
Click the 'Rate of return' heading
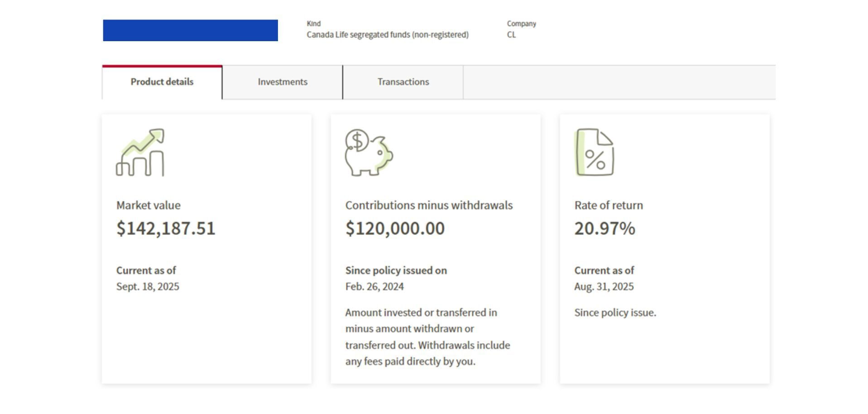pyautogui.click(x=609, y=205)
